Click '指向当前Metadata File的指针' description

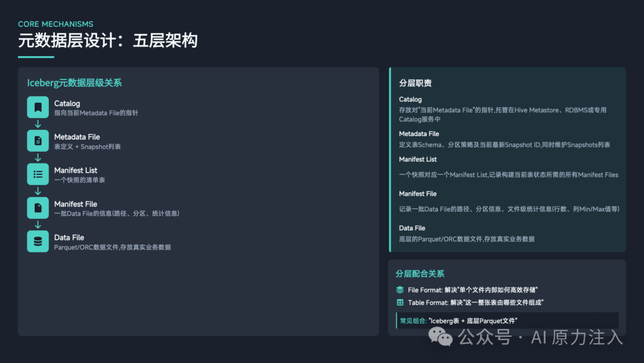(96, 113)
